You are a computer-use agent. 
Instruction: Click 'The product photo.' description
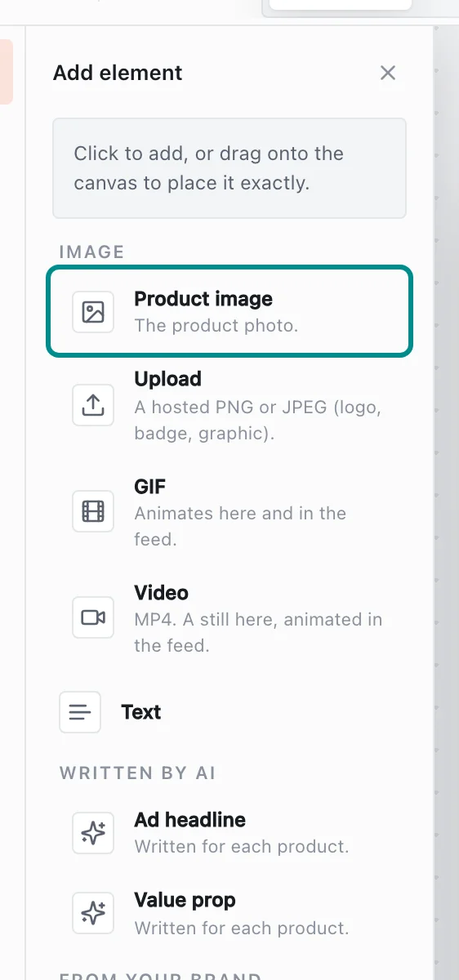tap(216, 325)
